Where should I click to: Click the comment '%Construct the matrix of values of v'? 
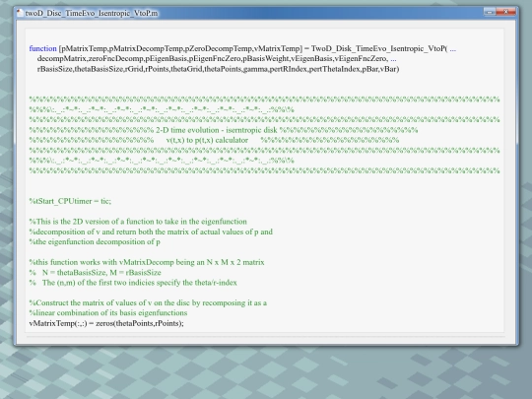coord(148,302)
